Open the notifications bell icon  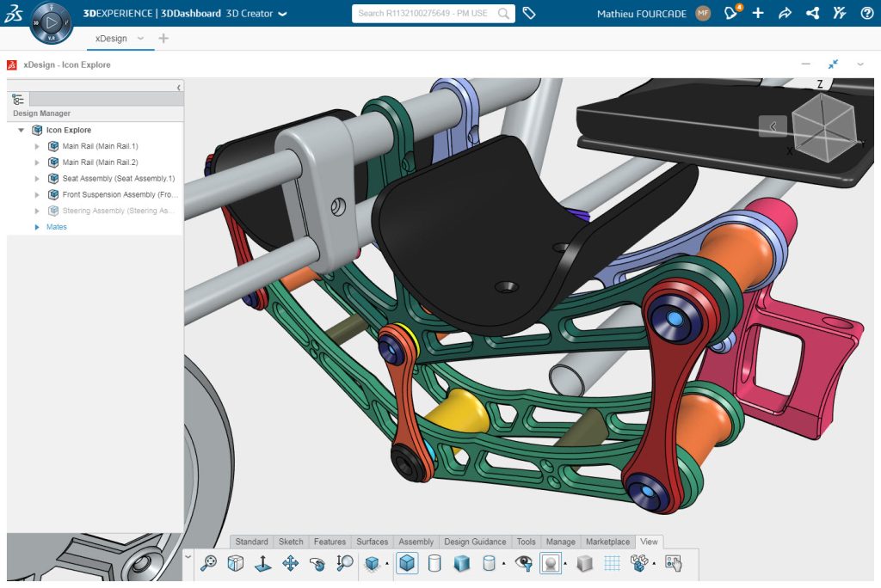coord(731,13)
